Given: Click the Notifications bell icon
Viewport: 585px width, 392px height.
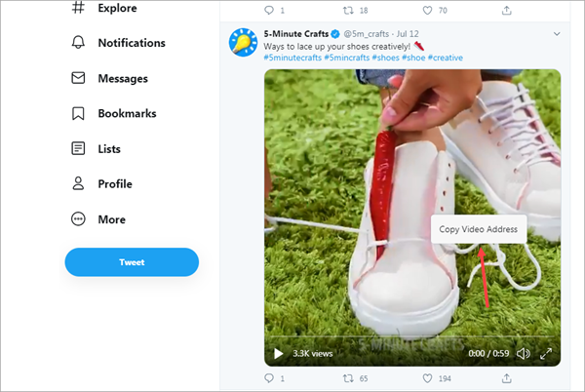Looking at the screenshot, I should click(x=78, y=43).
